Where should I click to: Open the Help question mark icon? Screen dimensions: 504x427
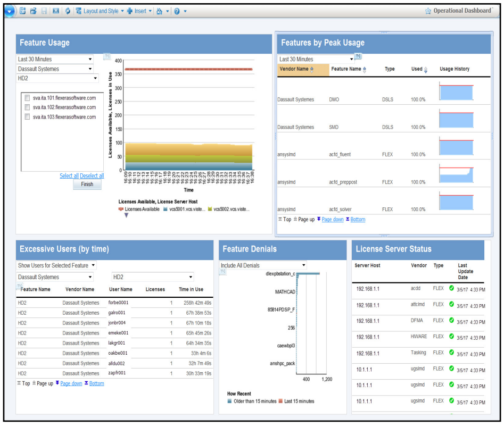(177, 11)
